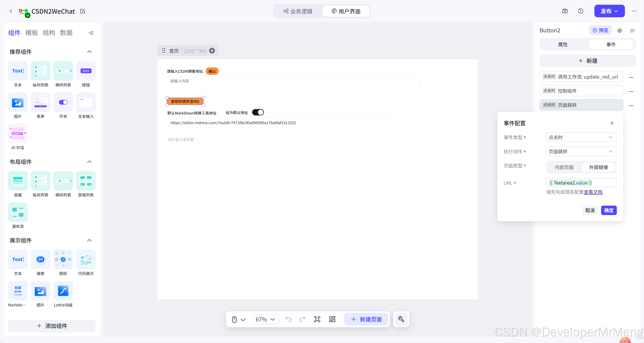Screen dimensions: 644x343
Task: Click the fit-to-screen frame icon
Action: tap(317, 319)
